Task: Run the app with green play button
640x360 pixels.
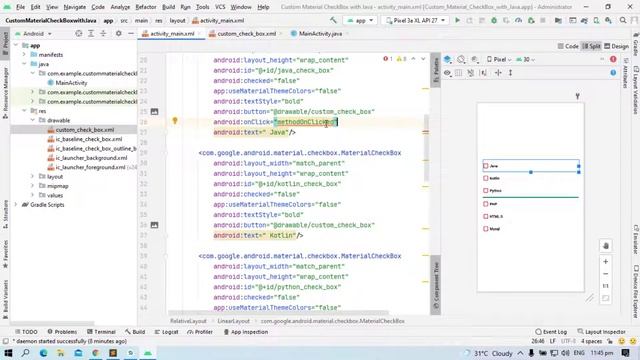Action: click(457, 20)
